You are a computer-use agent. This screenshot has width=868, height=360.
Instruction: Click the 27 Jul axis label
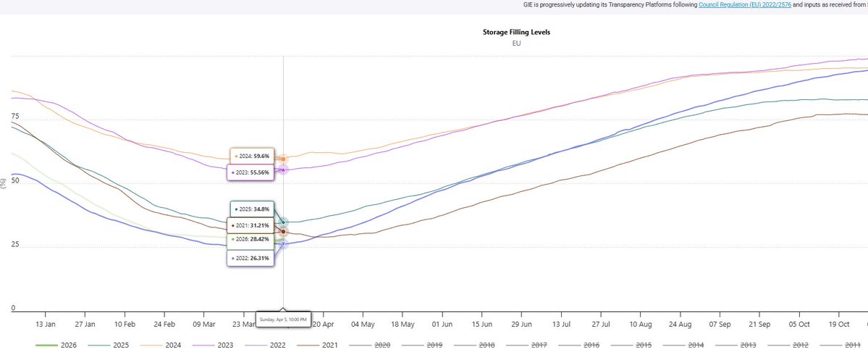(601, 324)
